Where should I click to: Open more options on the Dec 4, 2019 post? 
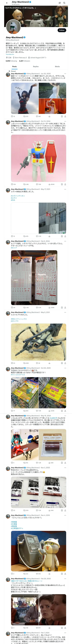pyautogui.click(x=65, y=515)
